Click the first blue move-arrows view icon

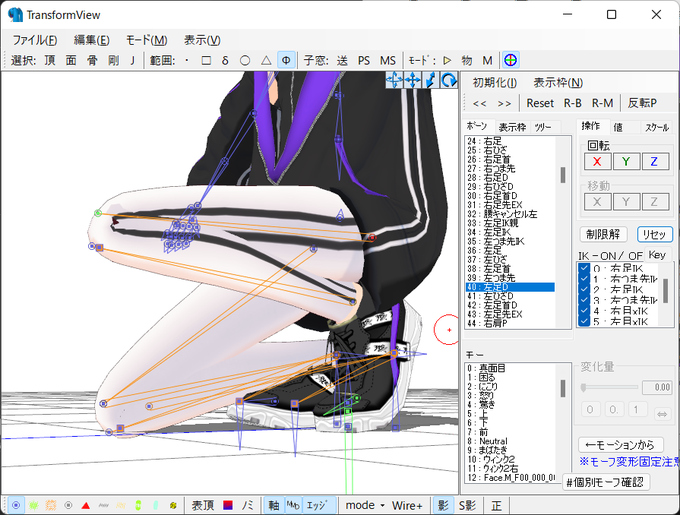coord(394,80)
